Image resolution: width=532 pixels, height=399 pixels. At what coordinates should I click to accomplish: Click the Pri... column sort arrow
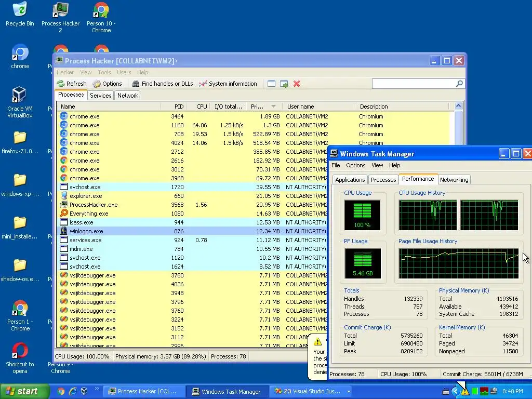tap(273, 107)
